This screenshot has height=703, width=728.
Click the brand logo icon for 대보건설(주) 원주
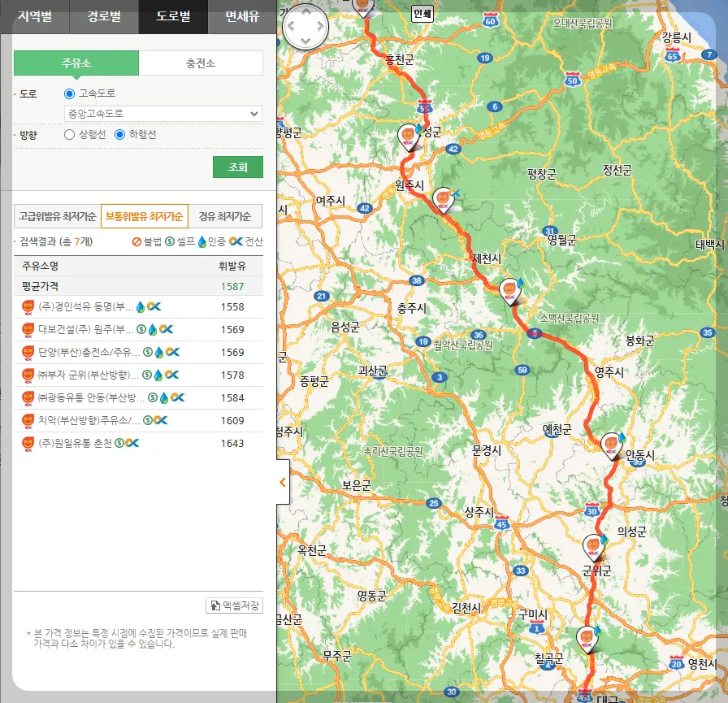coord(28,330)
